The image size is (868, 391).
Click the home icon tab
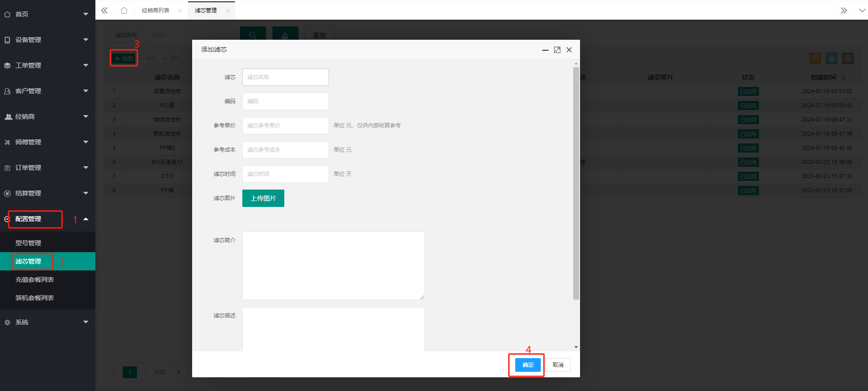(124, 11)
